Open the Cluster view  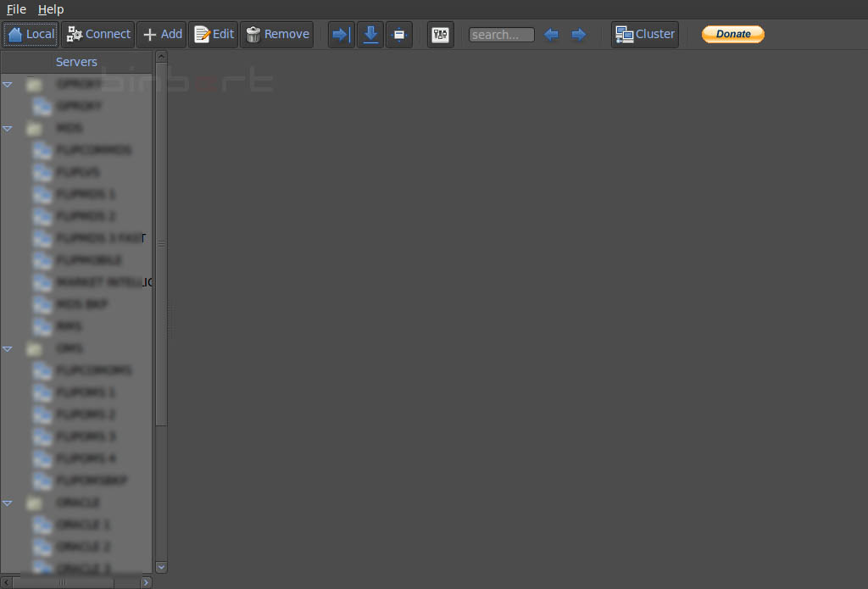pyautogui.click(x=645, y=34)
